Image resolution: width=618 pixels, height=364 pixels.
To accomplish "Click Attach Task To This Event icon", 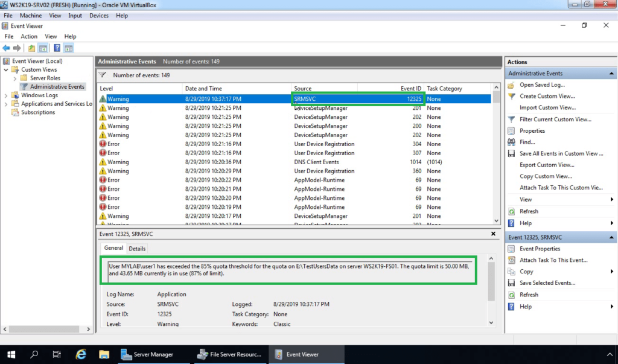I will click(x=511, y=260).
